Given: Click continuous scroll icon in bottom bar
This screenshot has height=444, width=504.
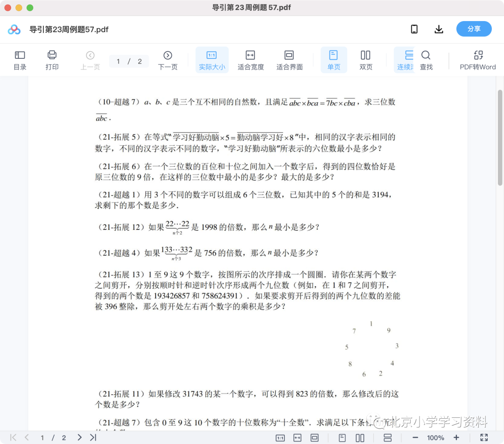Looking at the screenshot, I should pos(387,438).
